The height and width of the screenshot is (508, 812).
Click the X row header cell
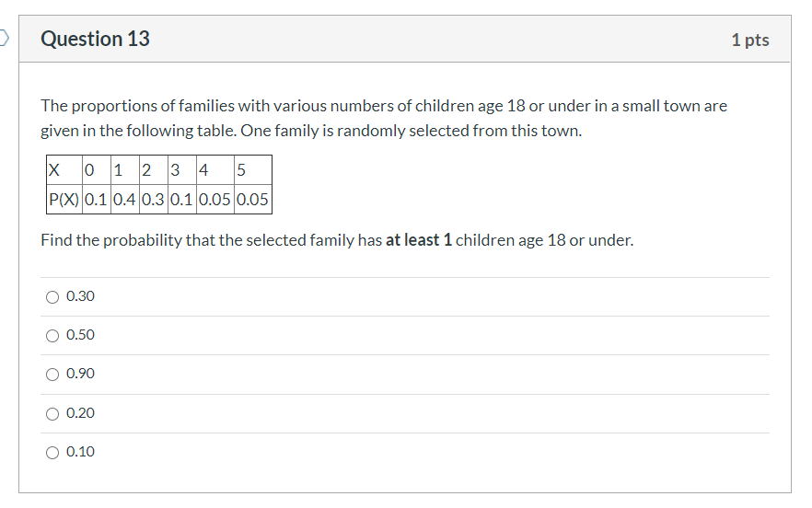(64, 170)
